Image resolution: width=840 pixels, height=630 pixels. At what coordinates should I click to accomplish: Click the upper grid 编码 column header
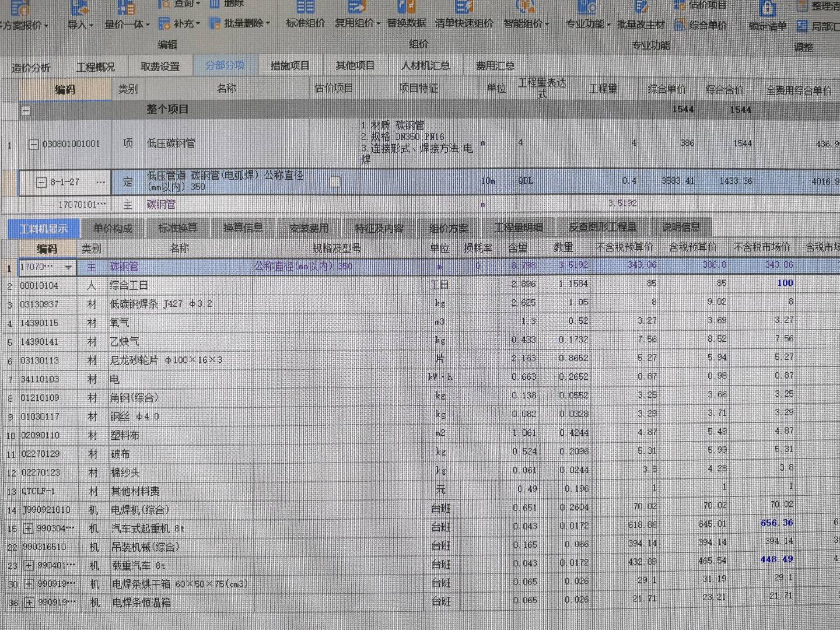click(65, 89)
